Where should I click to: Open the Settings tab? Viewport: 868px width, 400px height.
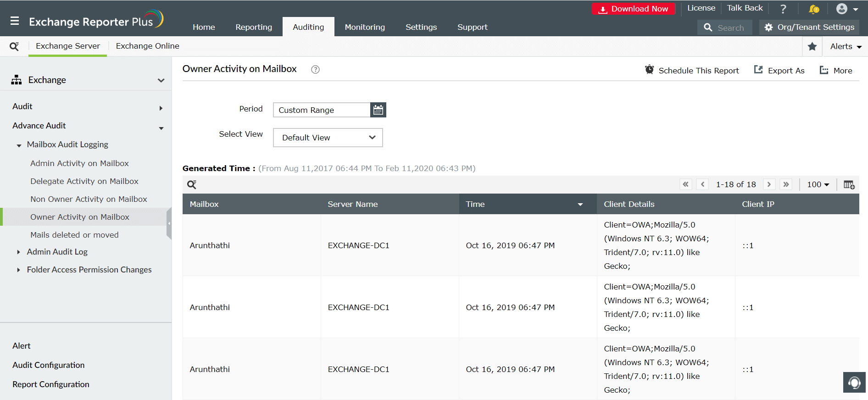[421, 27]
